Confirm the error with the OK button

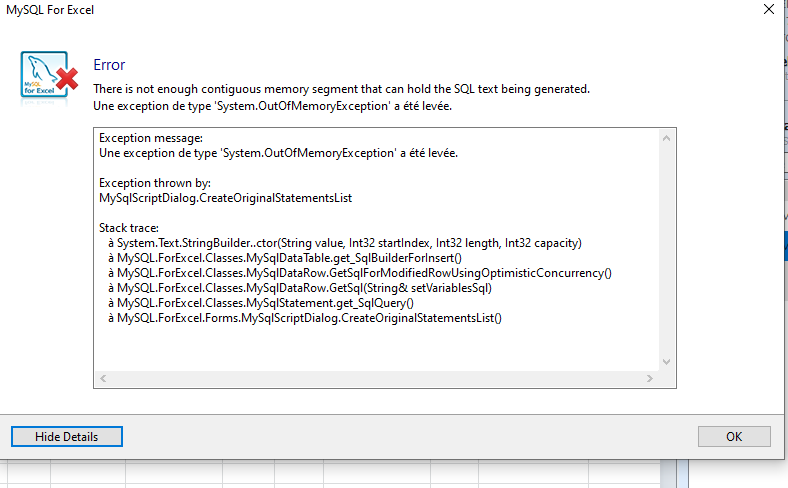734,436
